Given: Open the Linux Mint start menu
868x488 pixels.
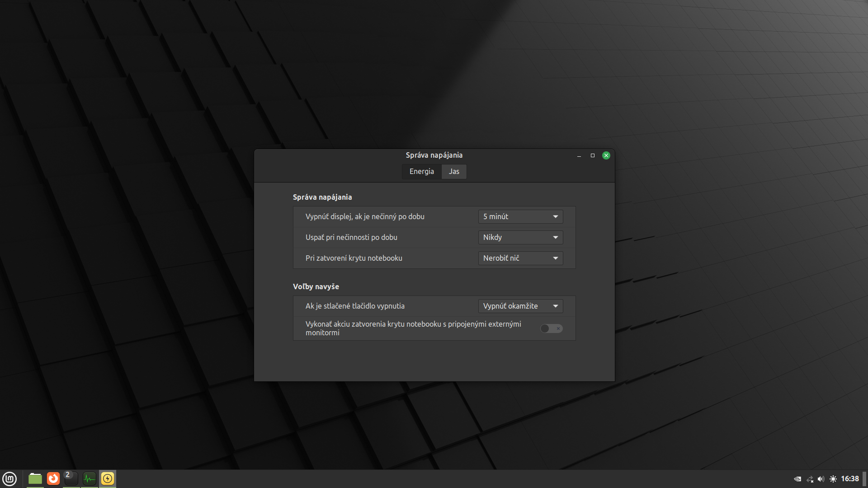Looking at the screenshot, I should tap(9, 479).
